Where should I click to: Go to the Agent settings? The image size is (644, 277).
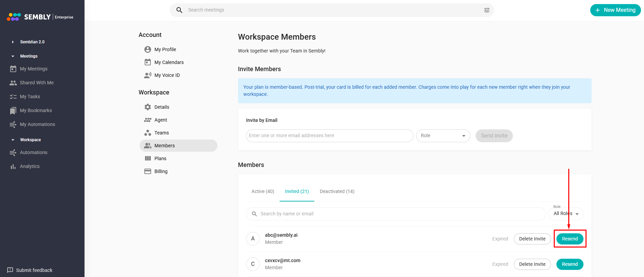click(161, 120)
